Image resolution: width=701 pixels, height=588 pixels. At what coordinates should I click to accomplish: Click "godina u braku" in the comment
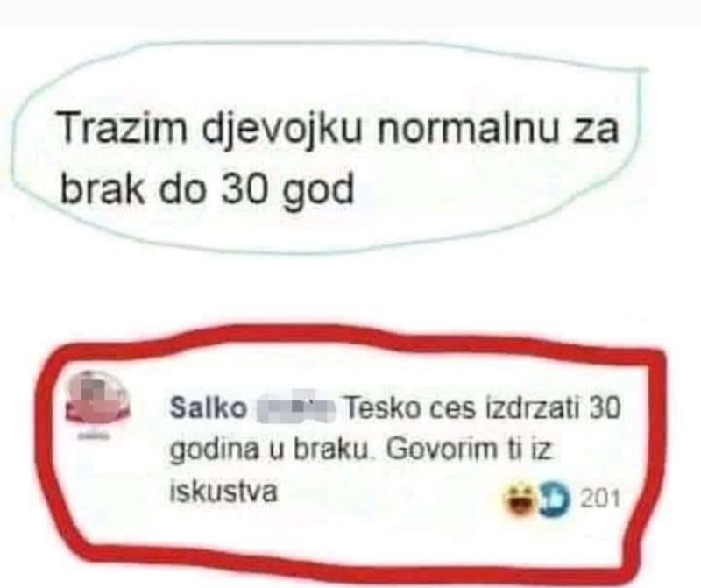[x=269, y=450]
